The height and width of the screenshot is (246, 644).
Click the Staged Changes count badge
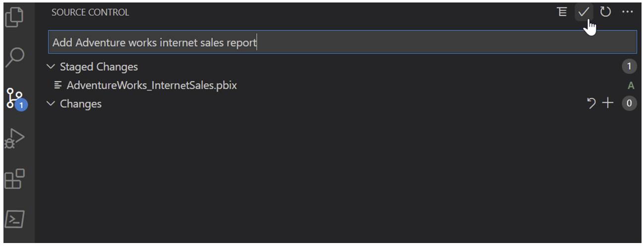629,66
